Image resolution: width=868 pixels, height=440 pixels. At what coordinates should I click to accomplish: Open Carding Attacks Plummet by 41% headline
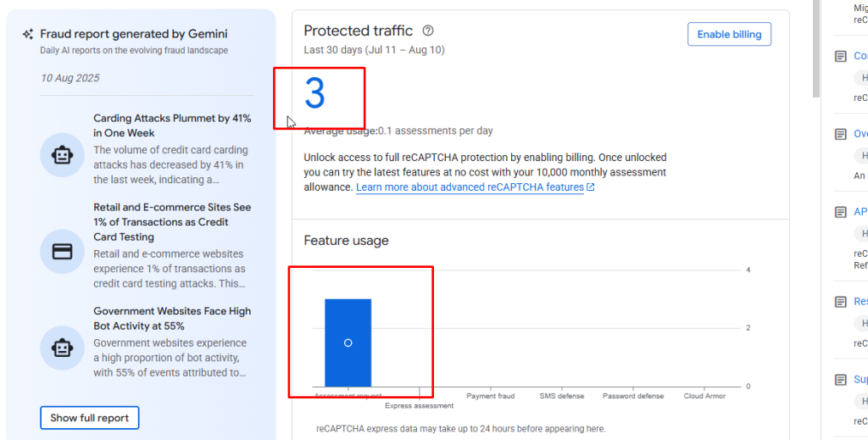pos(172,125)
